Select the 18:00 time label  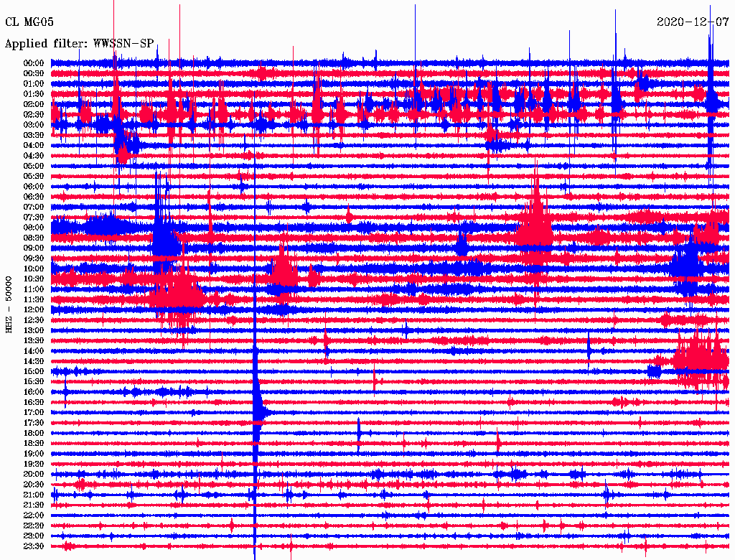33,433
